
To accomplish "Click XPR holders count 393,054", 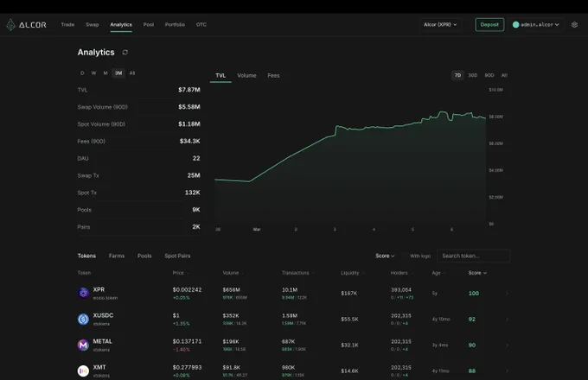I will pyautogui.click(x=401, y=290).
